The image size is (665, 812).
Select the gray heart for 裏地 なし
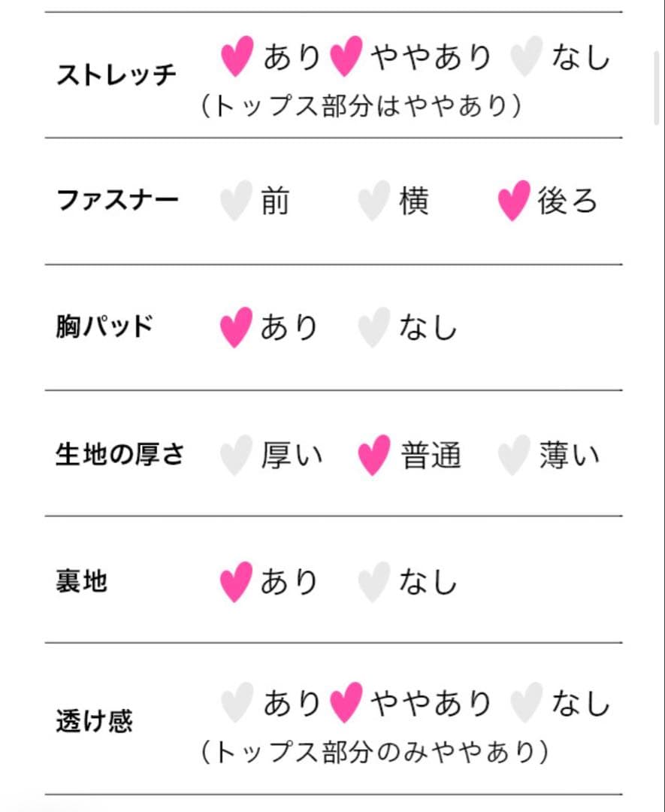pos(373,583)
